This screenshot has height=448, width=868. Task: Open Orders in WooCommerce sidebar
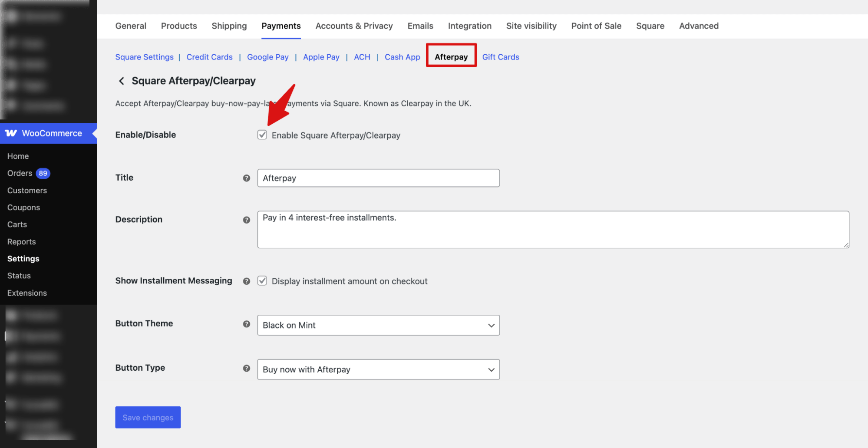coord(20,173)
